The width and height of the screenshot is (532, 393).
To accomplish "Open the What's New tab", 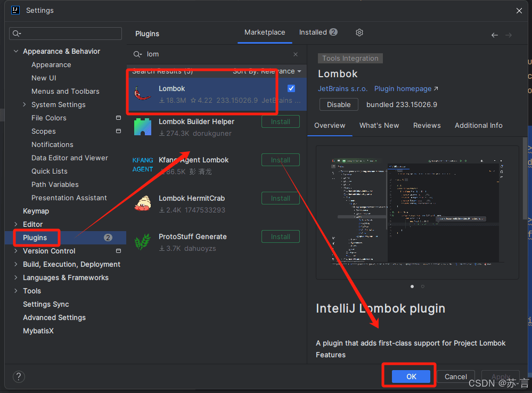I will point(379,126).
